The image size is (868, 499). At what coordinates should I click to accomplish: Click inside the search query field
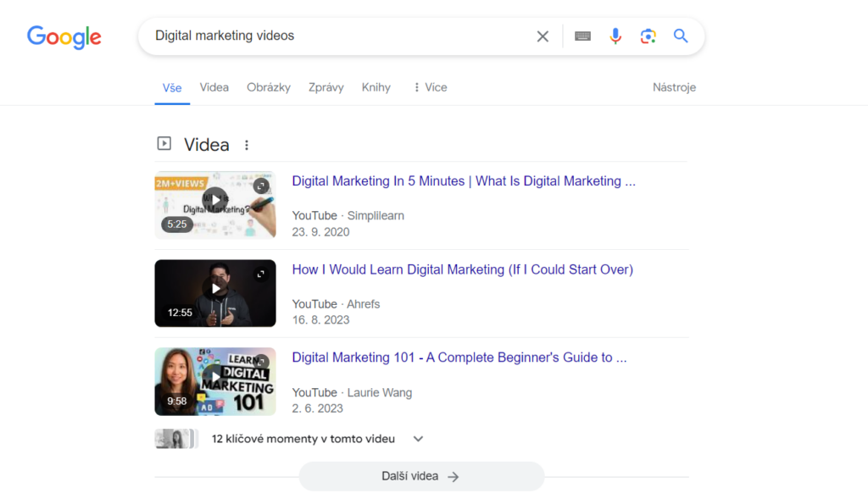pyautogui.click(x=337, y=36)
